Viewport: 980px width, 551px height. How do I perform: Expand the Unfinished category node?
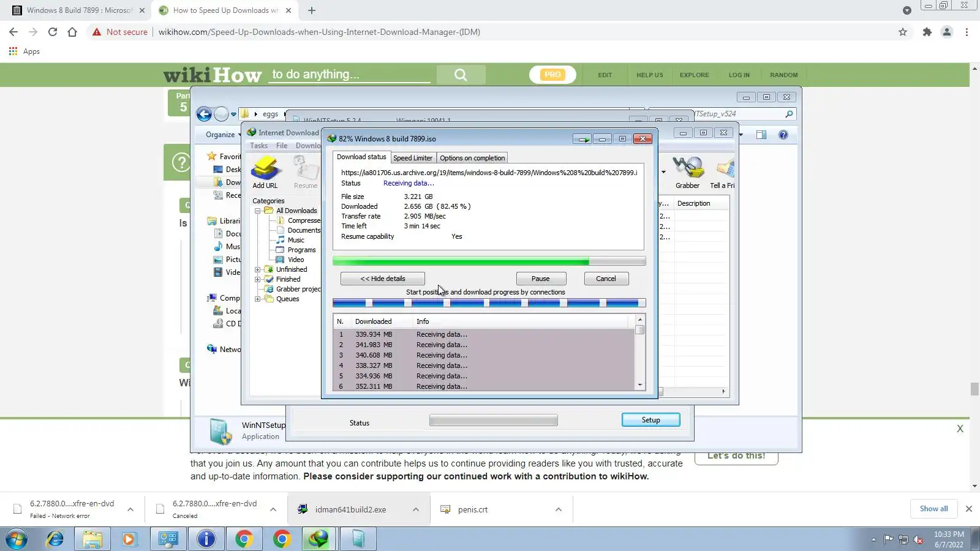pos(258,269)
